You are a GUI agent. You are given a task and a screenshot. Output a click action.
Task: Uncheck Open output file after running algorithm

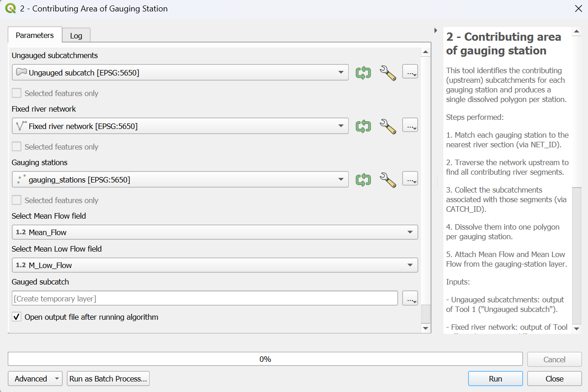(x=16, y=317)
